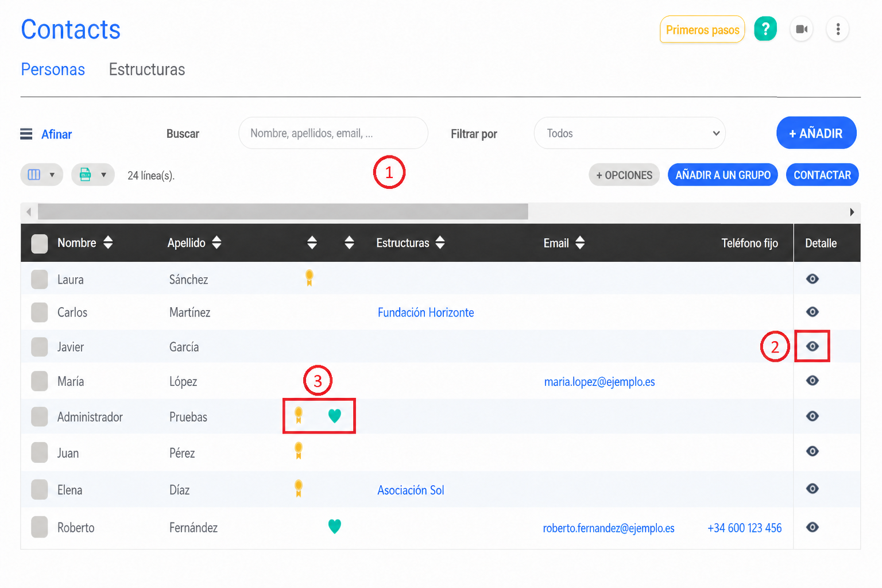Open the print/export printer icon
Viewport: 882px width, 588px height.
tap(85, 175)
